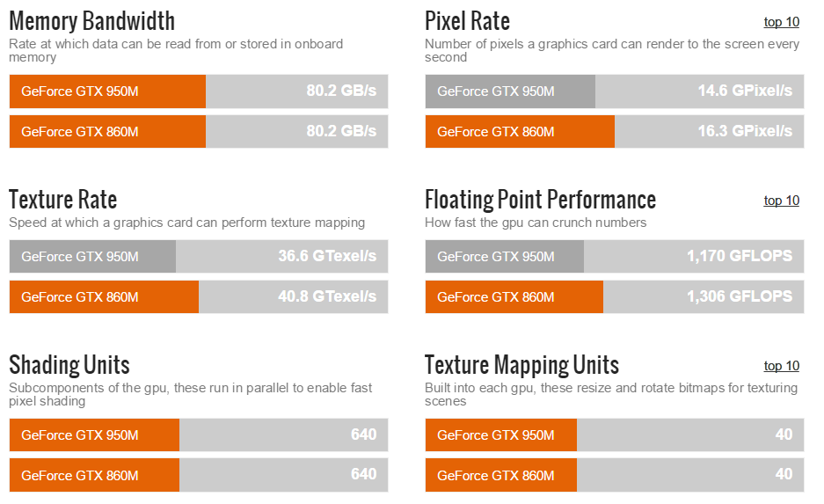Click the 16.3 GPixel/s GTX 860M bar
The width and height of the screenshot is (824, 504).
tap(614, 132)
